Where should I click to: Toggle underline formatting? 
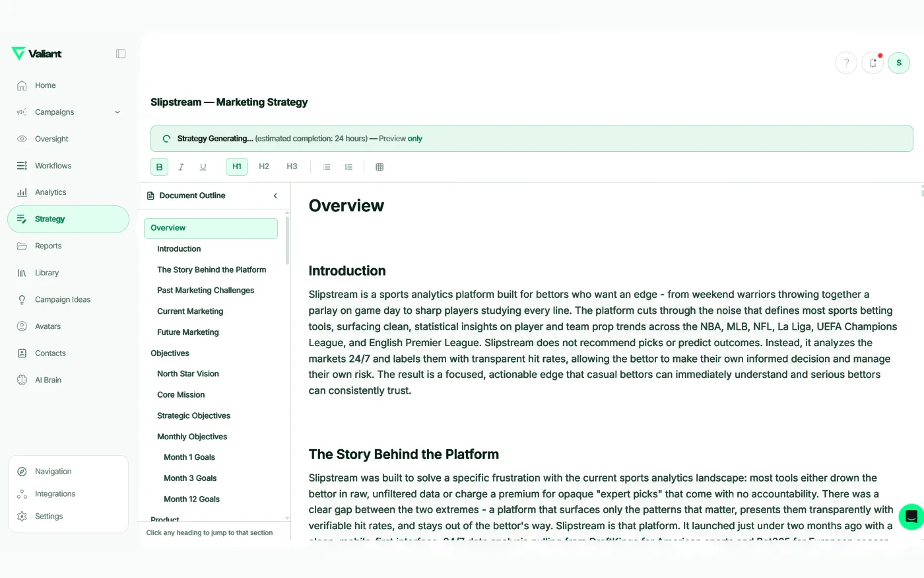(x=203, y=166)
